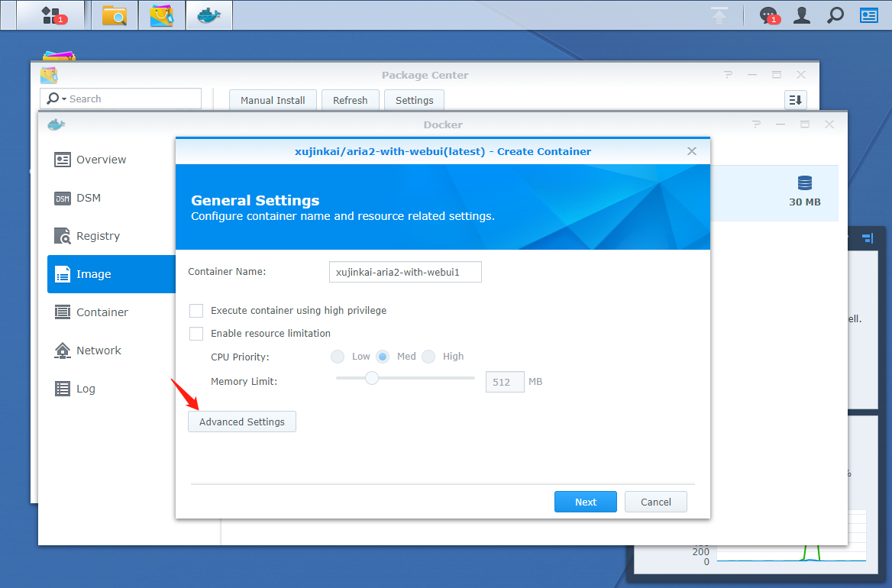Click the Container icon in Docker sidebar
This screenshot has width=892, height=588.
(62, 312)
